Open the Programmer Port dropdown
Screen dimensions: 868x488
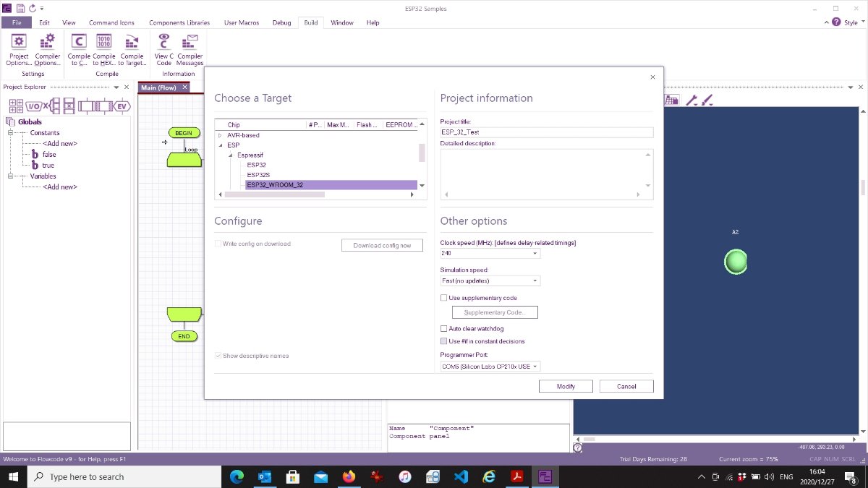click(490, 367)
